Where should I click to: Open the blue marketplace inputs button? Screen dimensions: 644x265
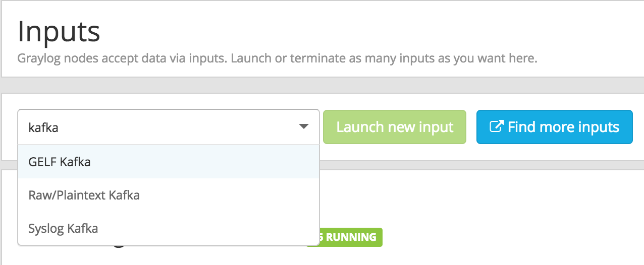click(x=554, y=127)
